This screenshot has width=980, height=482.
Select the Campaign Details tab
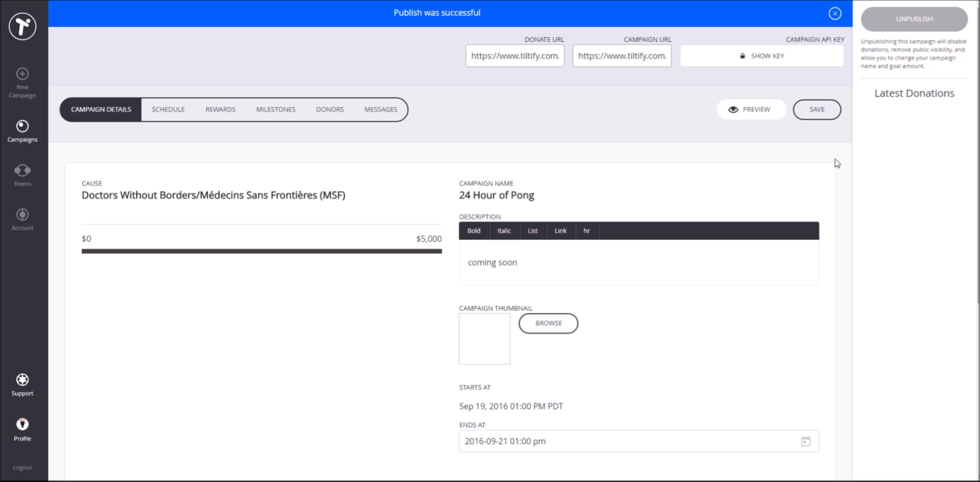click(x=101, y=109)
